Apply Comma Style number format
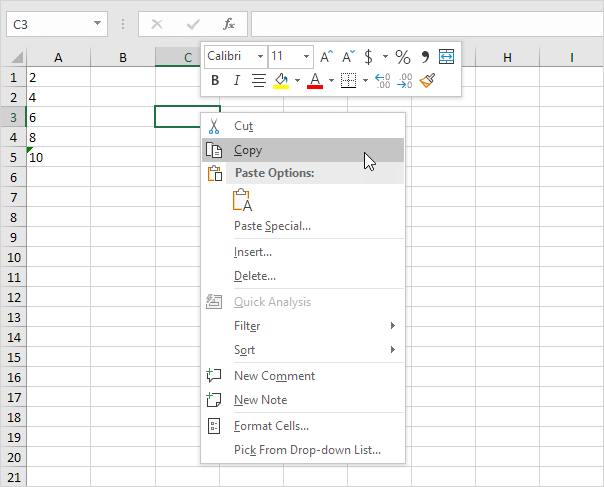 (424, 57)
